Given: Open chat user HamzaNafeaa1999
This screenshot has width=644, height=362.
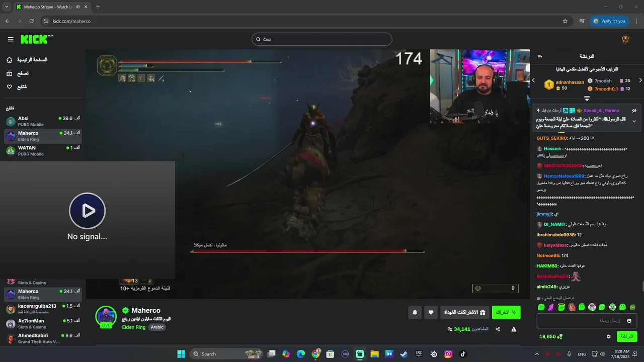Looking at the screenshot, I should click(564, 176).
